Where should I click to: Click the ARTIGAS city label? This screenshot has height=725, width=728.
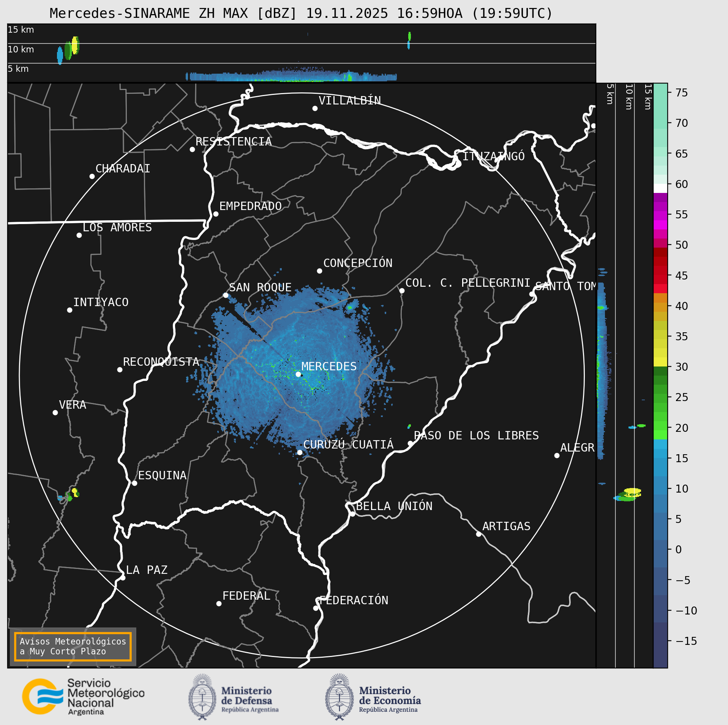(x=506, y=526)
